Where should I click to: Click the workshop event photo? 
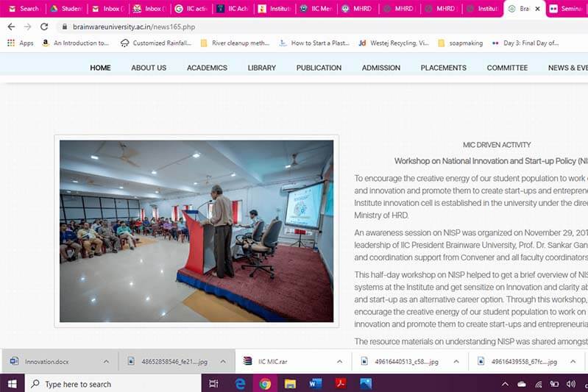coord(196,231)
